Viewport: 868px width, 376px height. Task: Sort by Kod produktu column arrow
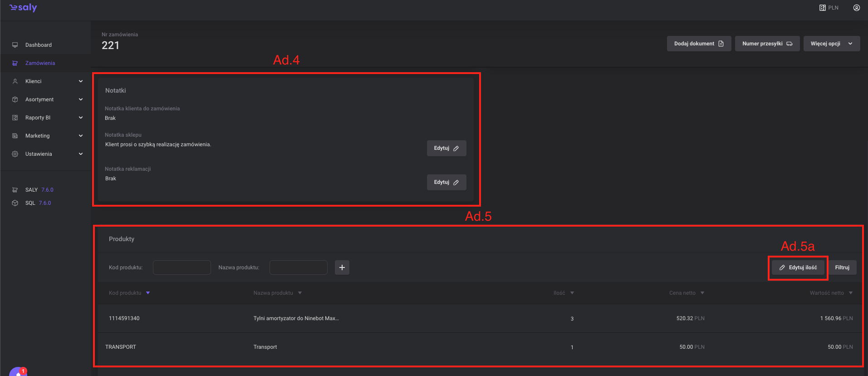(148, 293)
